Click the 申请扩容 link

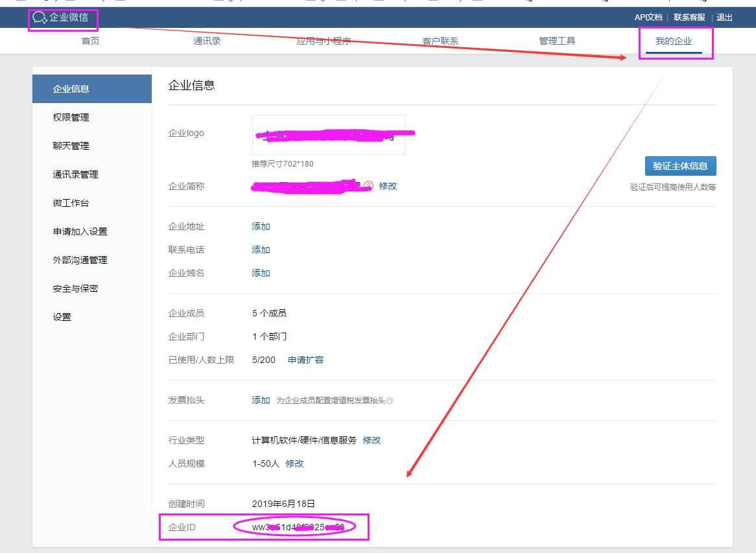pyautogui.click(x=305, y=360)
